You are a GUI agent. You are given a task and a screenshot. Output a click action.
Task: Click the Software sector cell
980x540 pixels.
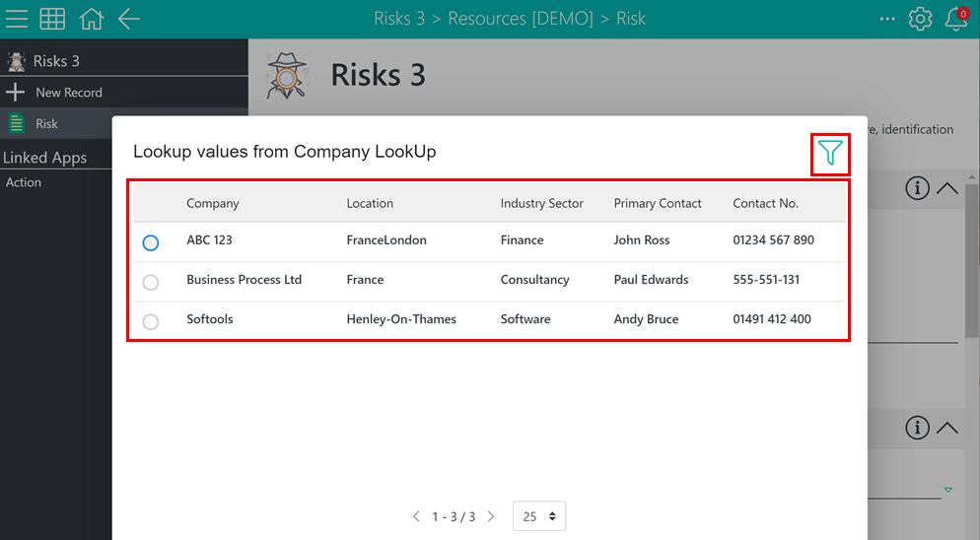(x=525, y=318)
